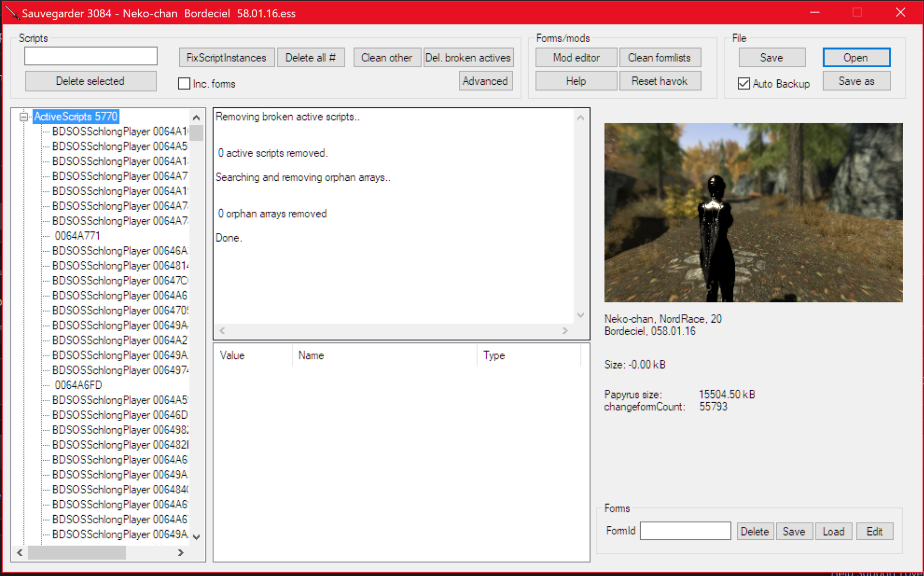The width and height of the screenshot is (924, 576).
Task: Select BDSOSSchlongPlayer 0064A2 tree row
Action: (x=120, y=340)
